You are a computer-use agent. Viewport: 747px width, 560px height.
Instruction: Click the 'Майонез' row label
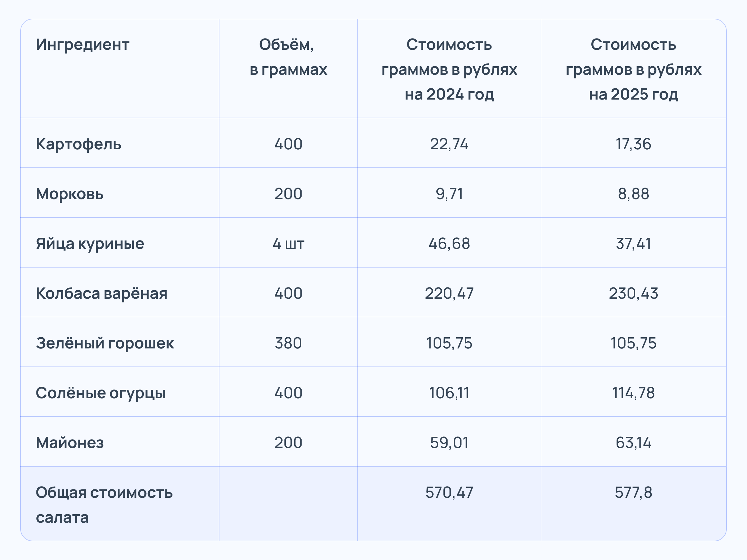click(x=70, y=442)
